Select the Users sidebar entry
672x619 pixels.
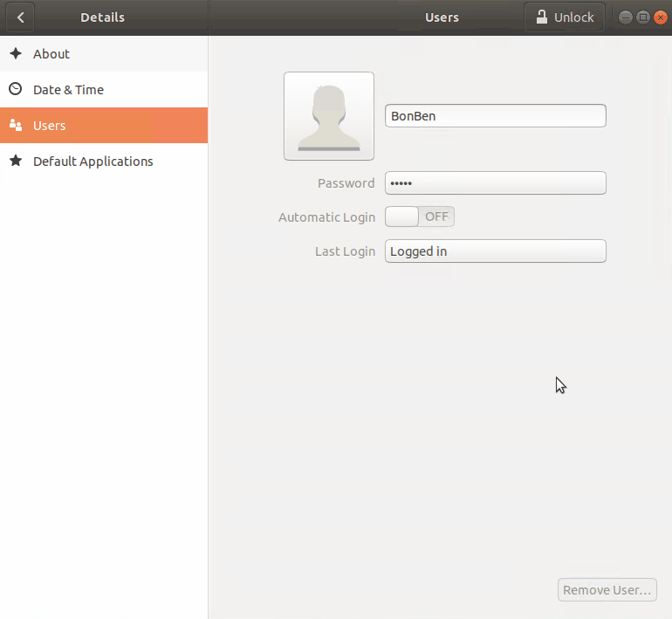click(104, 125)
